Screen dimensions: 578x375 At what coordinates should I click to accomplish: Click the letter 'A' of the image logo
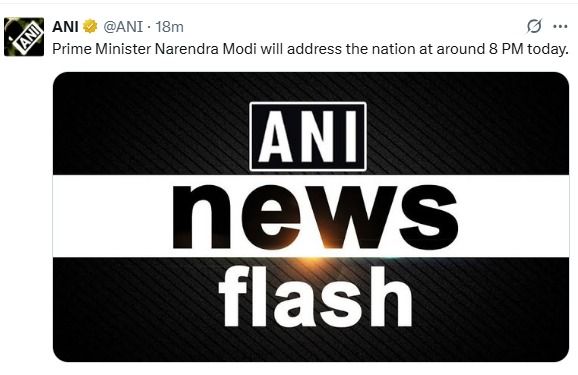click(276, 137)
